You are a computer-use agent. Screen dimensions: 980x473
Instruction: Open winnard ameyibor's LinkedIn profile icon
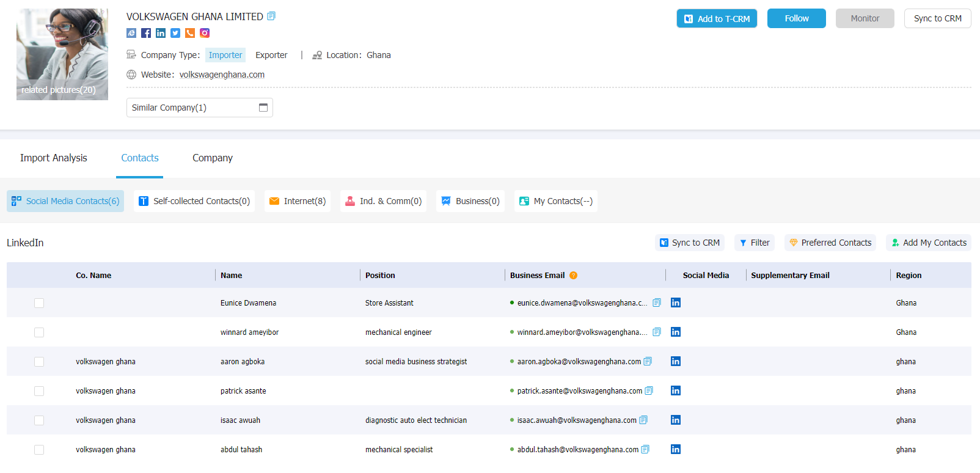coord(676,332)
